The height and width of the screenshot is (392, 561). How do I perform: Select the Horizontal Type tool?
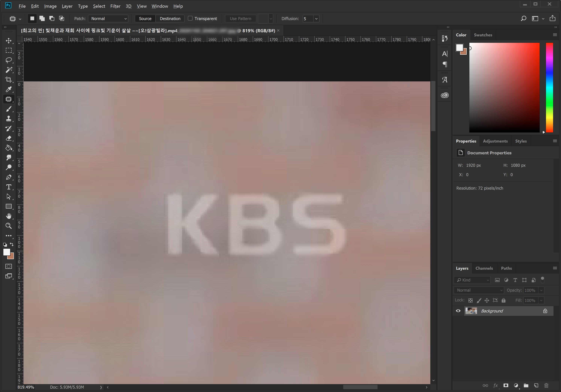coord(9,187)
